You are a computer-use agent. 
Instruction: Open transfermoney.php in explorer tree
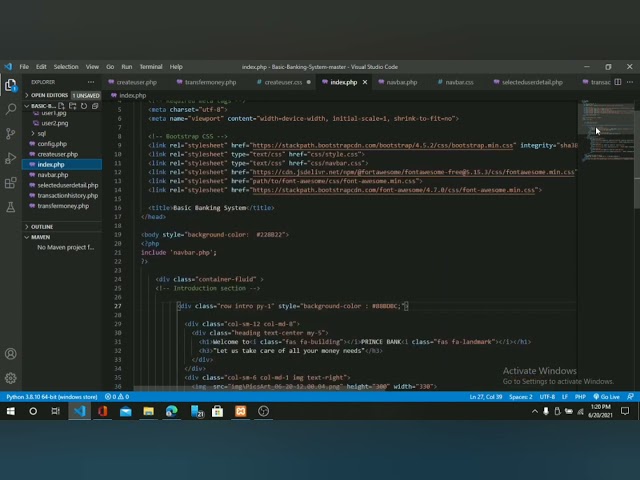coord(63,206)
